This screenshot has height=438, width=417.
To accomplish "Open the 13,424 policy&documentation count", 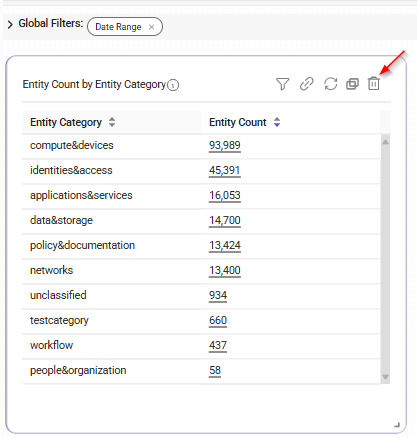I will (x=225, y=246).
